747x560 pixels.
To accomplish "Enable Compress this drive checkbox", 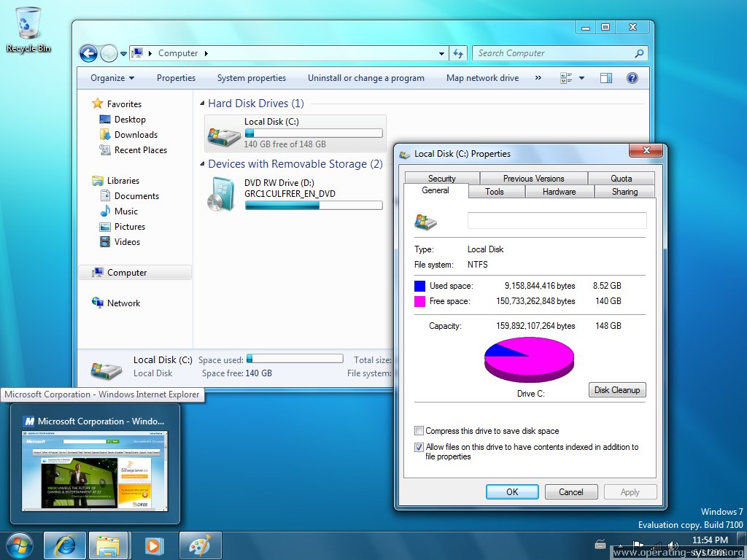I will coord(419,431).
